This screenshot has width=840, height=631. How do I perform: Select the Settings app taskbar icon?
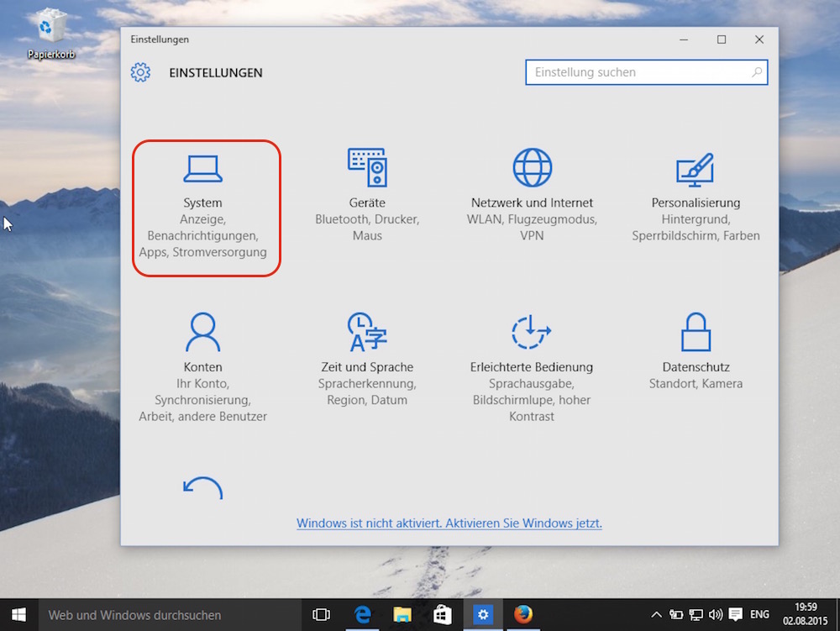483,615
